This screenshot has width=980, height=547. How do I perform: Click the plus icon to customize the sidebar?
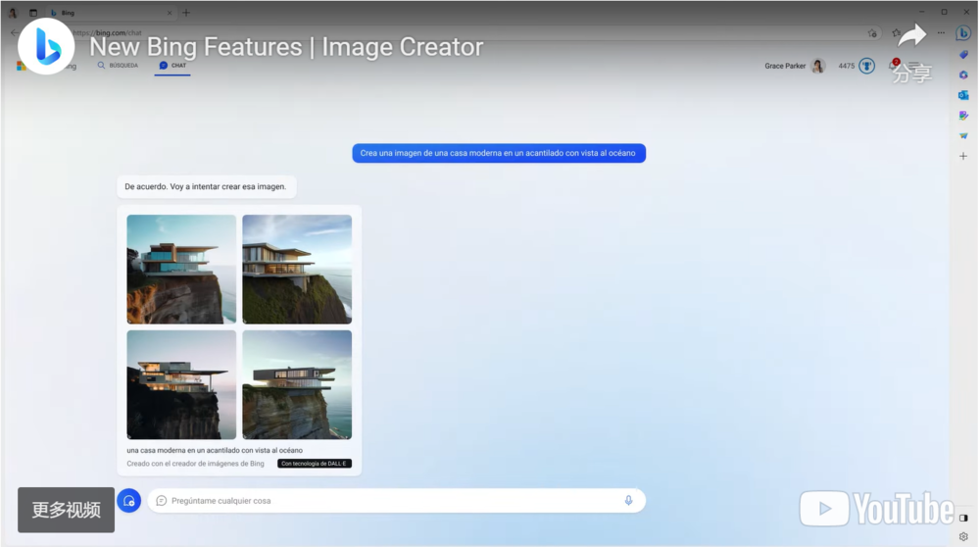point(963,156)
